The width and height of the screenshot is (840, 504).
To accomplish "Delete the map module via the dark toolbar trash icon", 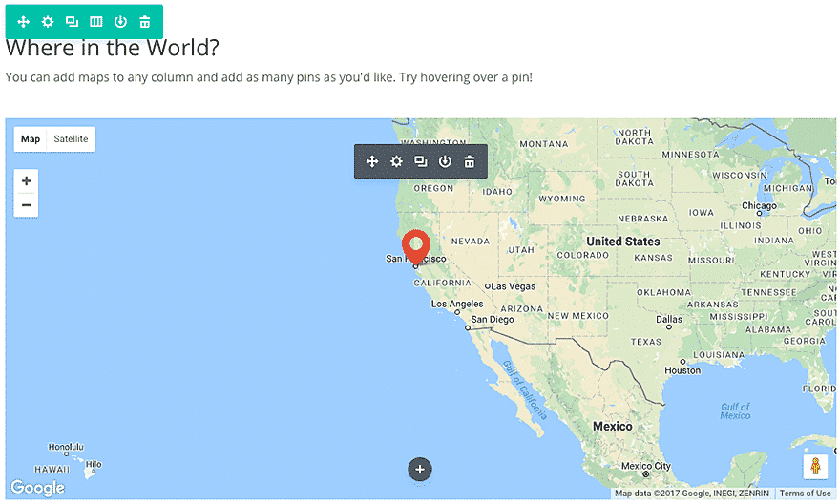I will pyautogui.click(x=470, y=162).
